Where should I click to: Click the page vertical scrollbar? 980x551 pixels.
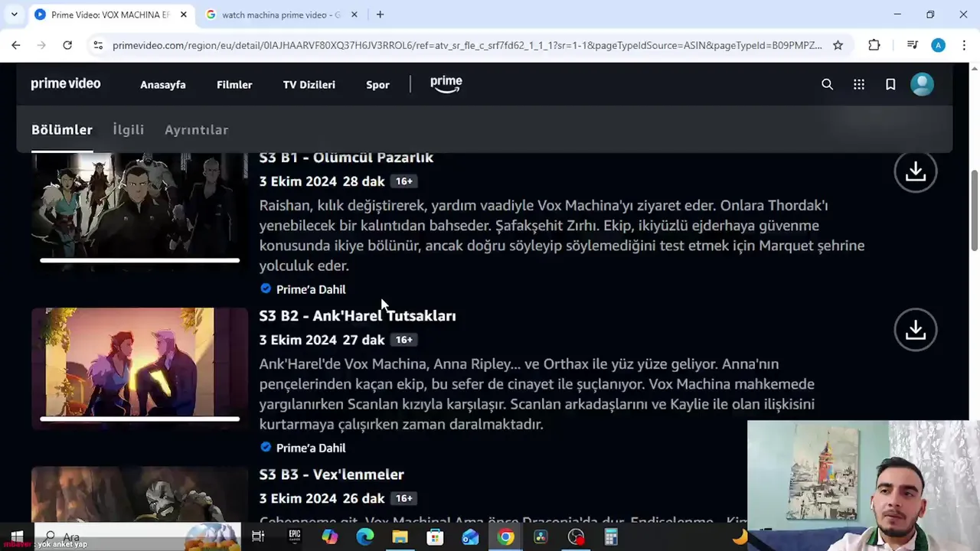pos(974,210)
